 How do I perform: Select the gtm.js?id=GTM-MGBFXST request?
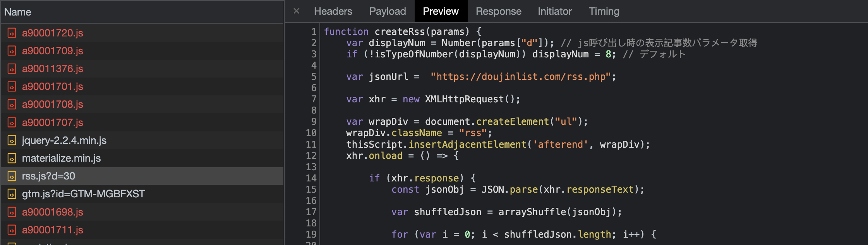pos(142,194)
